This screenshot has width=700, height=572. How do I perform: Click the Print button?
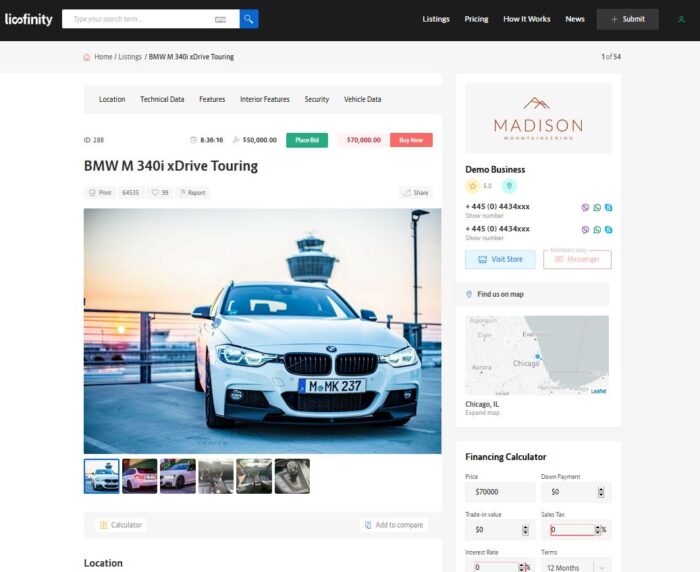[100, 192]
